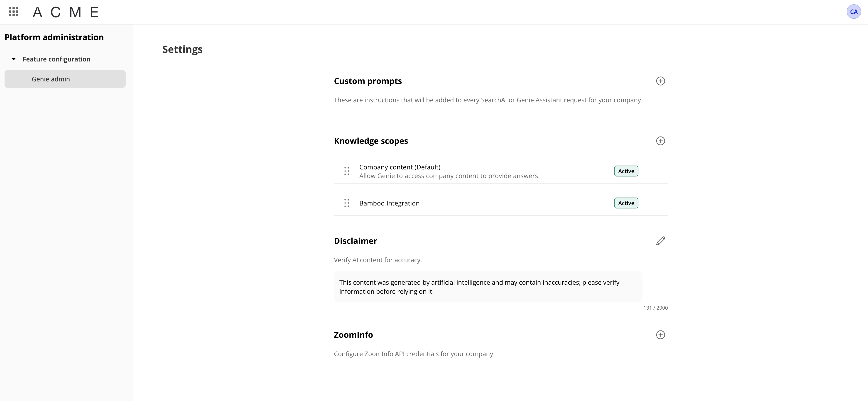
Task: Click the ZoomInfo section heading
Action: [x=353, y=335]
